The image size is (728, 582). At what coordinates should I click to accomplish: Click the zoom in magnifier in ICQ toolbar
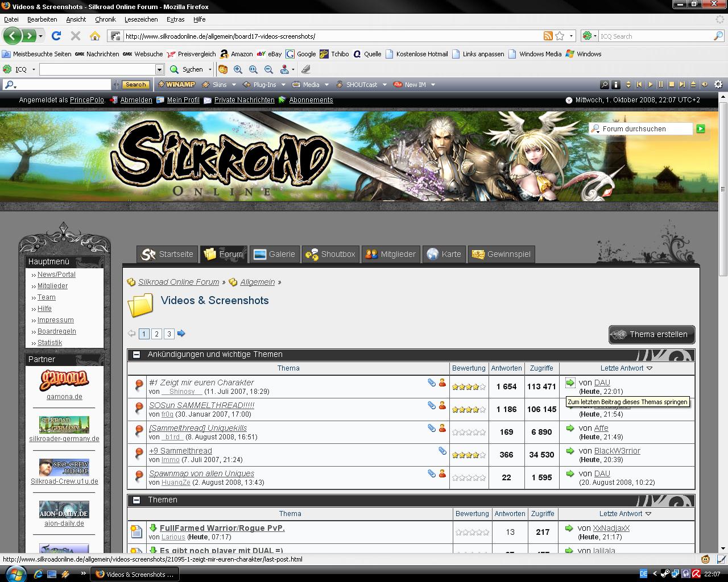point(238,69)
